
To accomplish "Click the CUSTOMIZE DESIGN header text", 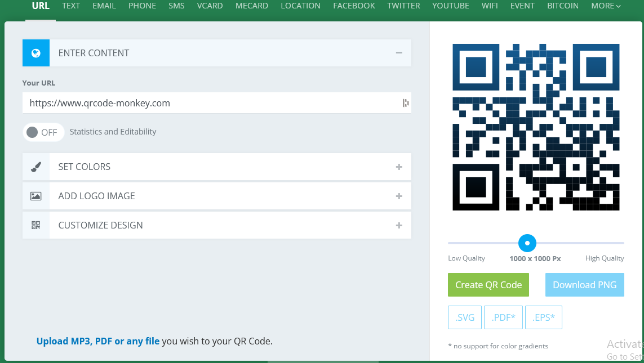I will [101, 225].
